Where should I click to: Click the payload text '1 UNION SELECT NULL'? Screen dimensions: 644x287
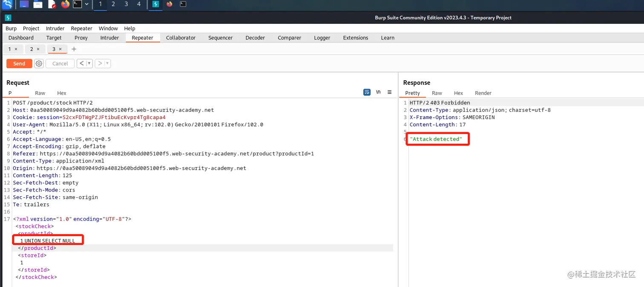point(48,241)
